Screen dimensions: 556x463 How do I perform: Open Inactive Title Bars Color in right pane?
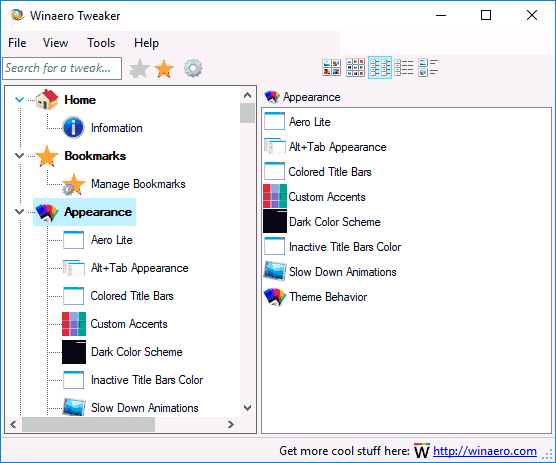pos(345,247)
